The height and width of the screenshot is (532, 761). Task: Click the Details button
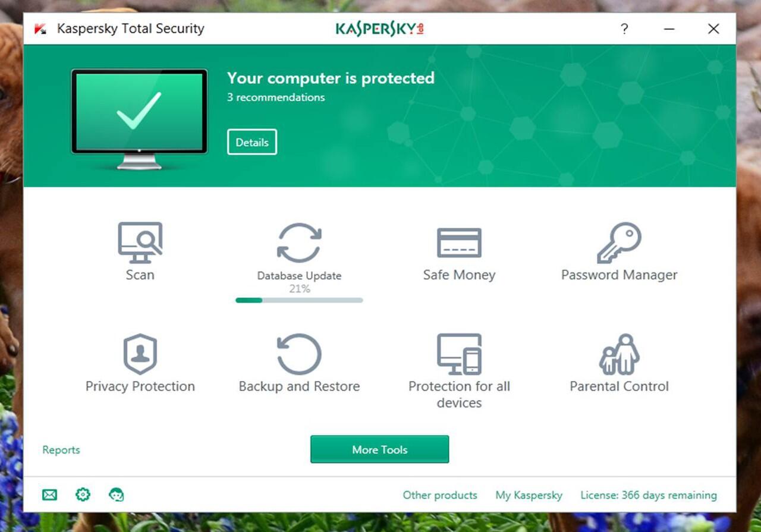pyautogui.click(x=252, y=142)
